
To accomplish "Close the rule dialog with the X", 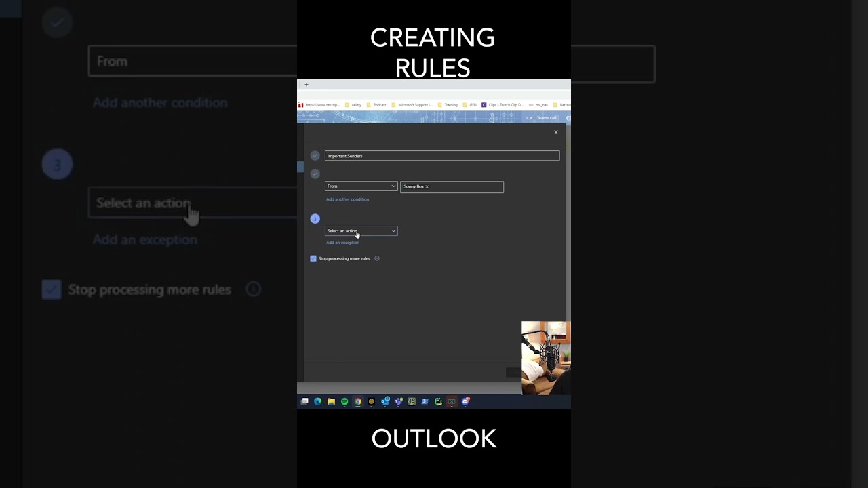I will click(556, 132).
